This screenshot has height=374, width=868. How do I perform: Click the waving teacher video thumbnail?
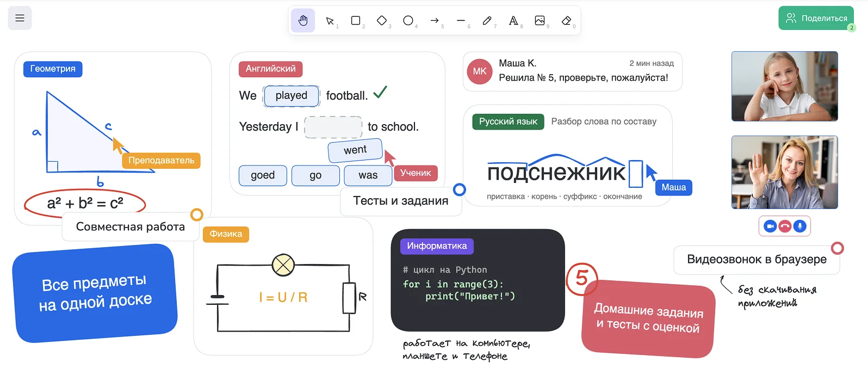tap(784, 172)
